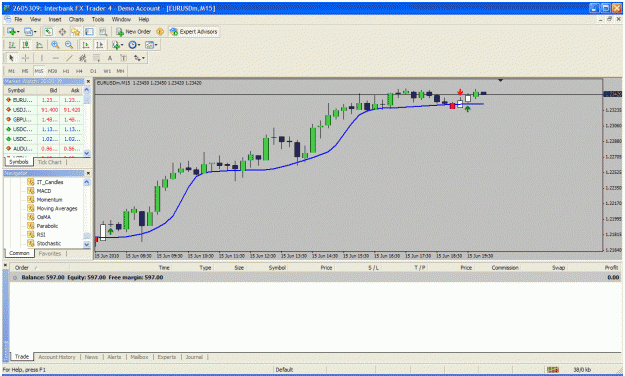Open the Arrows objects dropdown
Screen dimensions: 625x376
pyautogui.click(x=139, y=58)
